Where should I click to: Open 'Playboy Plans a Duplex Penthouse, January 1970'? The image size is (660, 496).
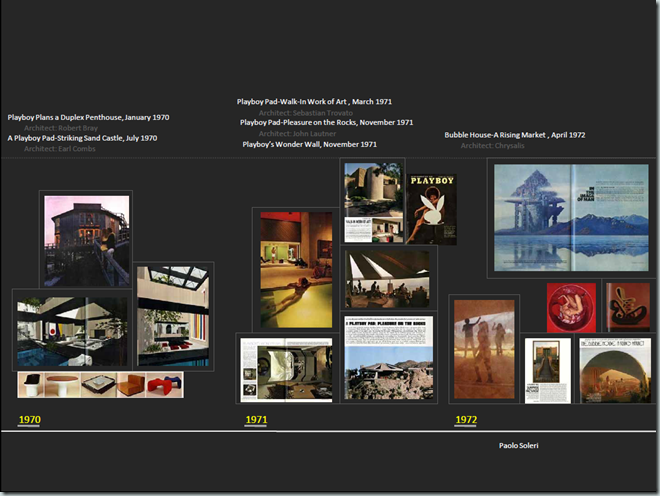[x=88, y=117]
